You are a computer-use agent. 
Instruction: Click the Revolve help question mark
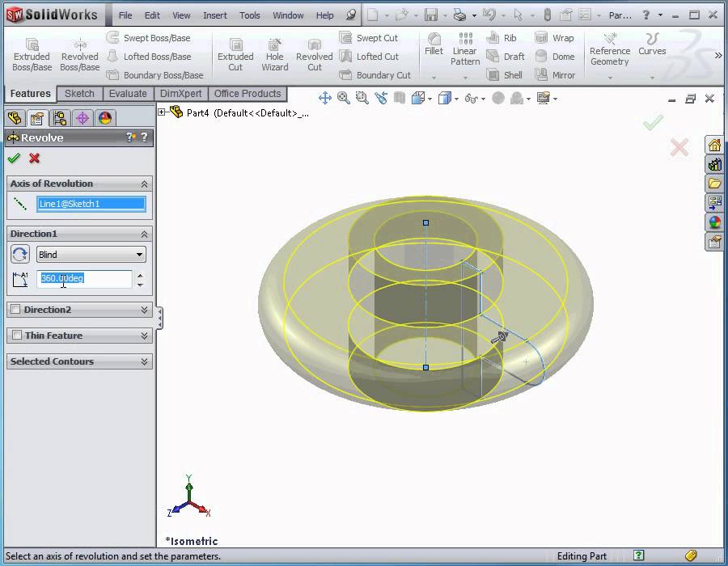145,137
